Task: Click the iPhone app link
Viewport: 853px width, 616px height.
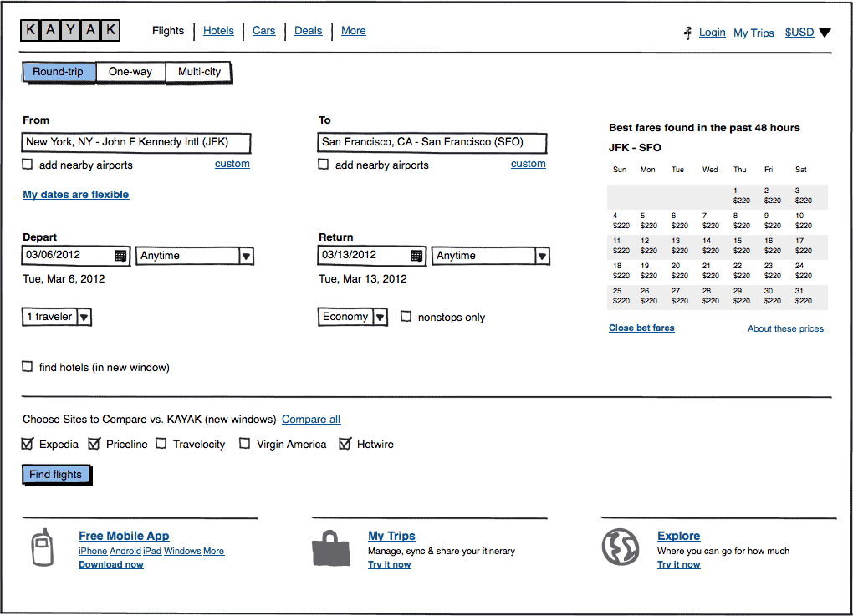Action: (93, 552)
